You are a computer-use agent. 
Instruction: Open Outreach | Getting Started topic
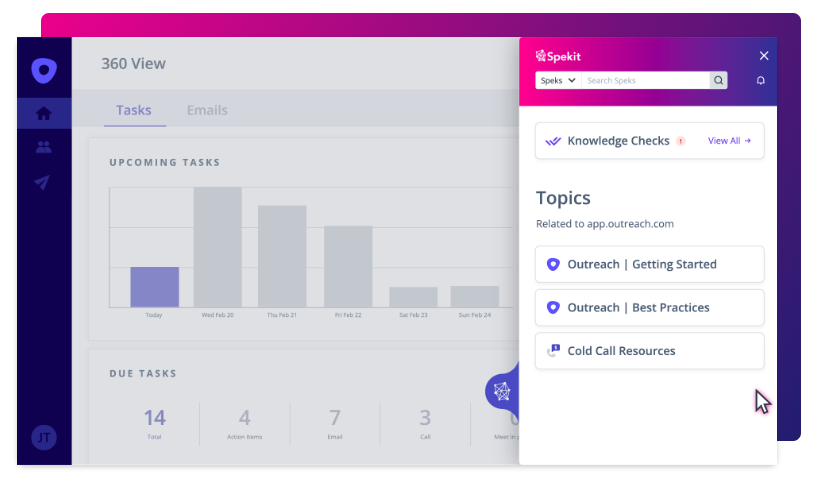650,264
